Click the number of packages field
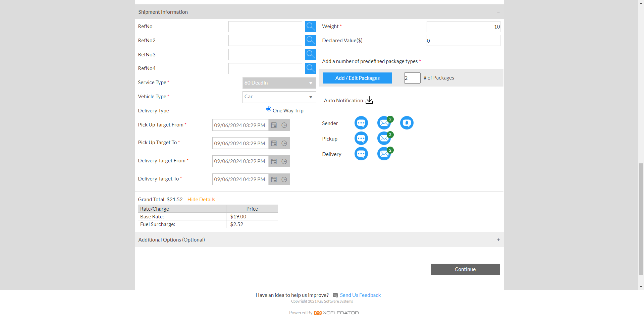Screen dimensions: 644x317 coord(412,78)
